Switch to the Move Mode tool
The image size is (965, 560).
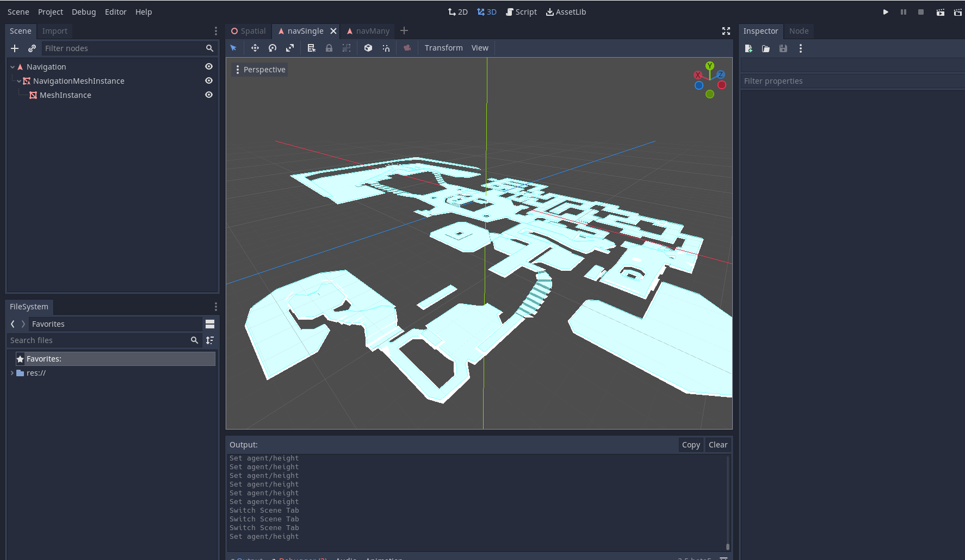pos(255,48)
